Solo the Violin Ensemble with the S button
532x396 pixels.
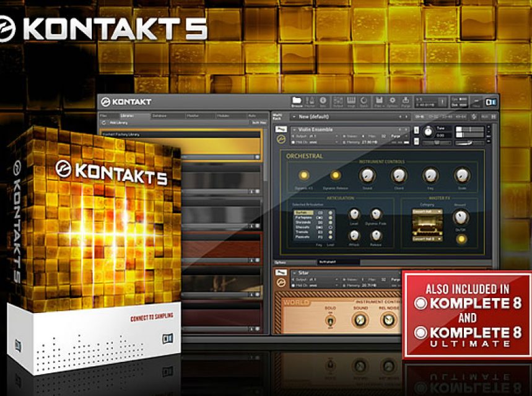pos(417,130)
